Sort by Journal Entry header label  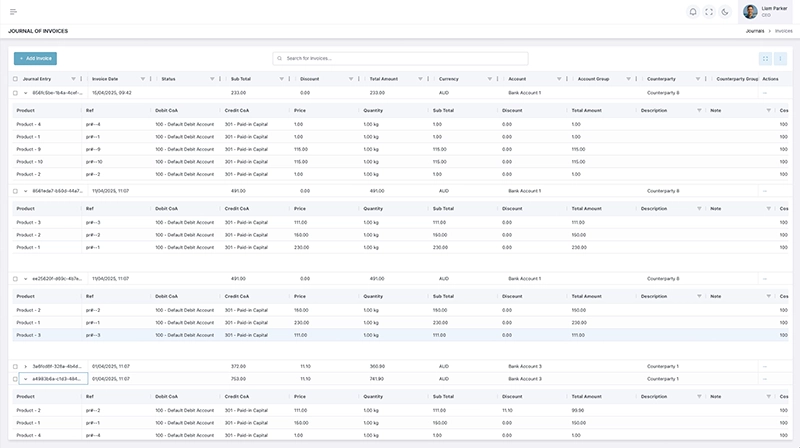coord(37,79)
